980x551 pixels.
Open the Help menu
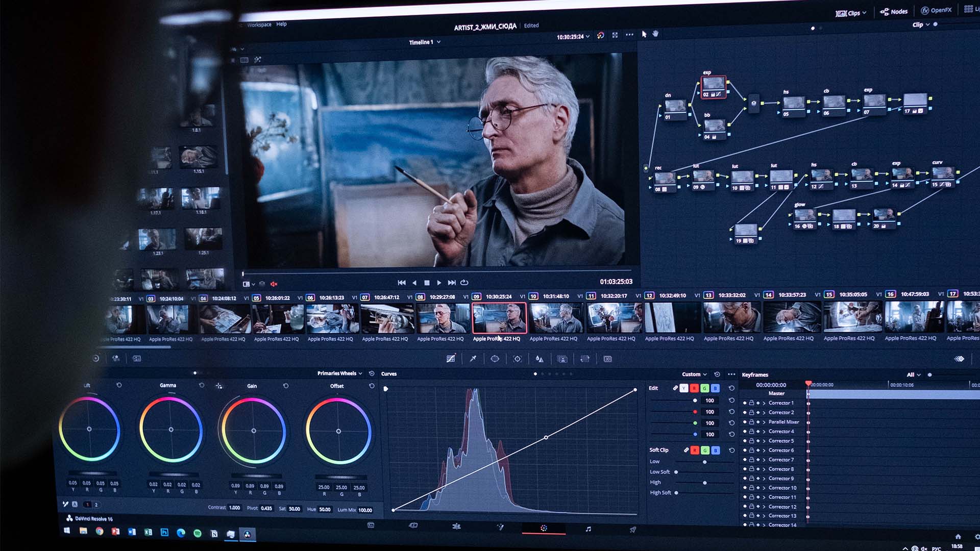point(281,24)
